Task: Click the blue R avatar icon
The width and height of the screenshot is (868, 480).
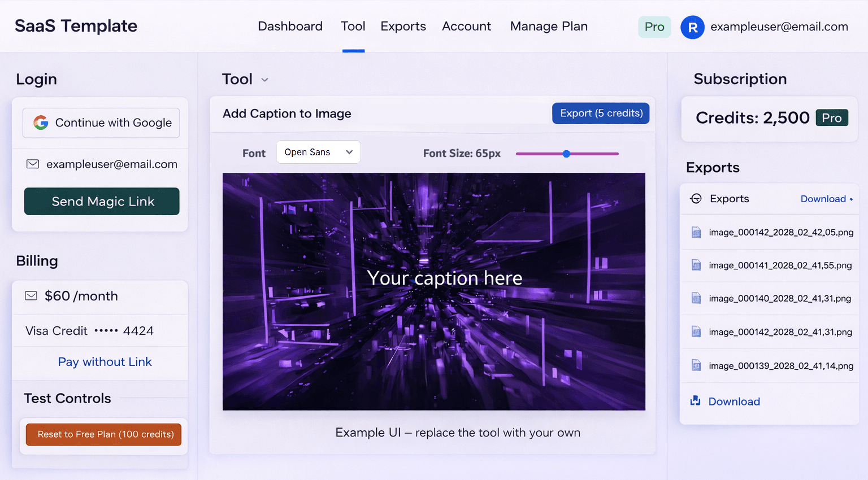Action: pyautogui.click(x=692, y=27)
